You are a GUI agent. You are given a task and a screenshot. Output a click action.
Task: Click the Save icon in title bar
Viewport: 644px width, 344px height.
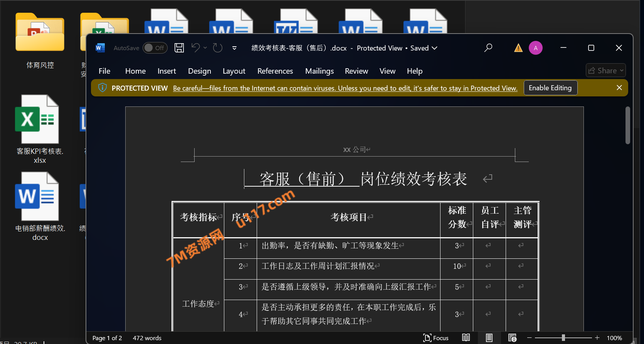point(179,48)
